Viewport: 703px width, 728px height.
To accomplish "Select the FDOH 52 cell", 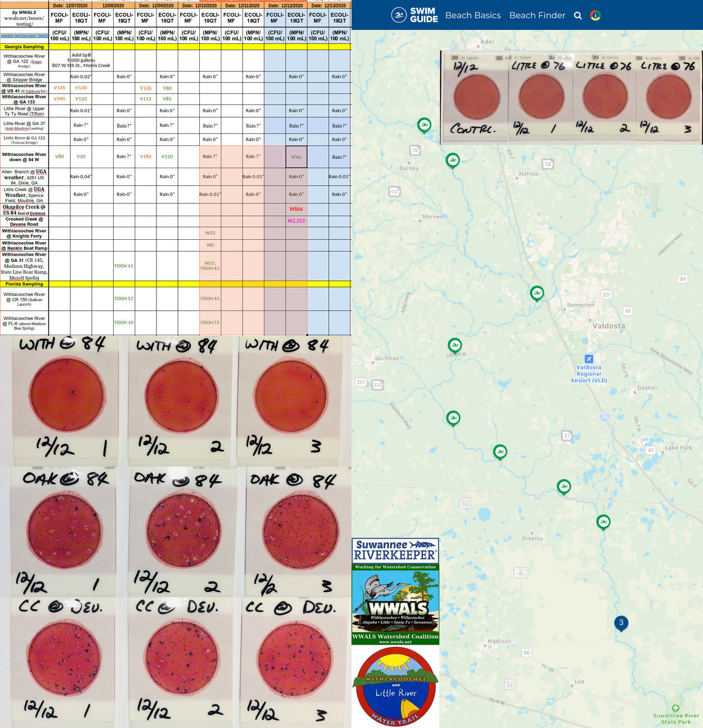I will (x=124, y=298).
